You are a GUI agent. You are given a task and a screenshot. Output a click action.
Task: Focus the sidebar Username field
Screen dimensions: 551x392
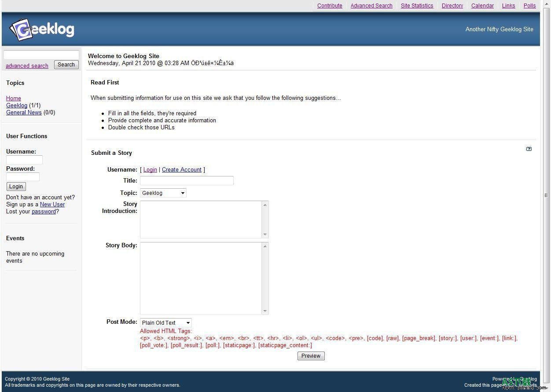[x=24, y=160]
